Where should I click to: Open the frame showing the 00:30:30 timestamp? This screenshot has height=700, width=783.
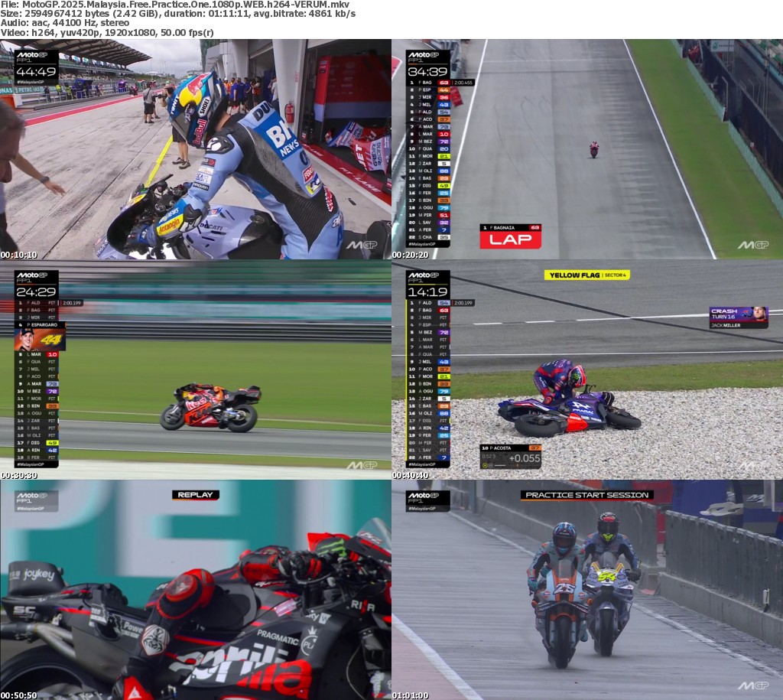196,370
